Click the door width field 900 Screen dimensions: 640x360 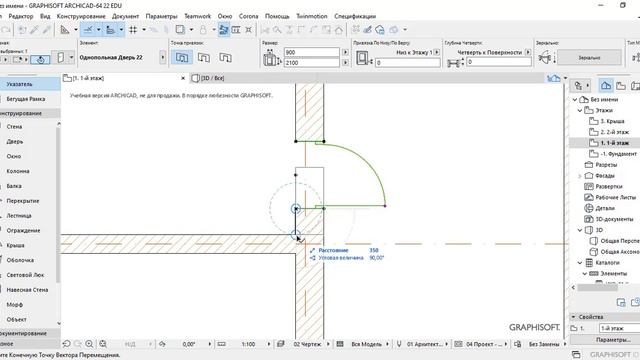[311, 52]
